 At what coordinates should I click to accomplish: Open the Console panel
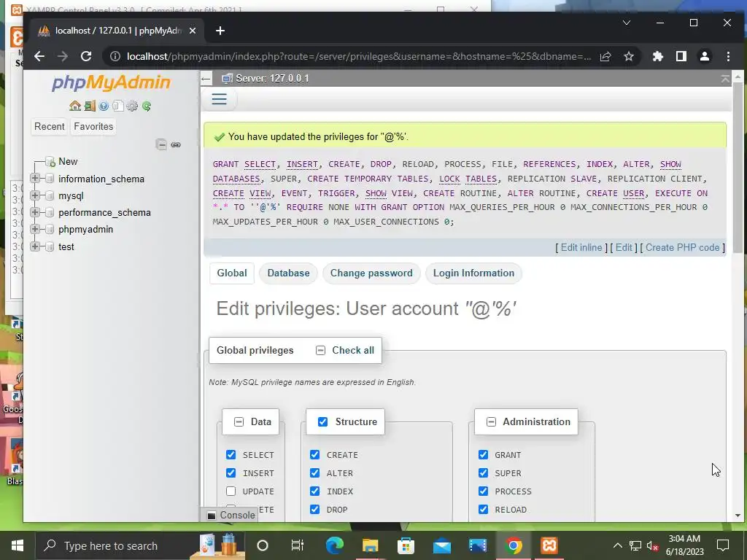(231, 516)
